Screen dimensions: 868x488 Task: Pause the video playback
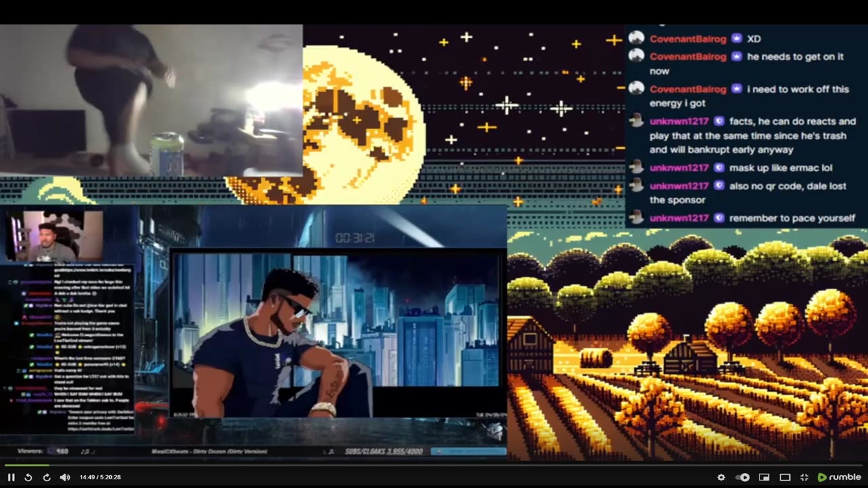click(12, 477)
